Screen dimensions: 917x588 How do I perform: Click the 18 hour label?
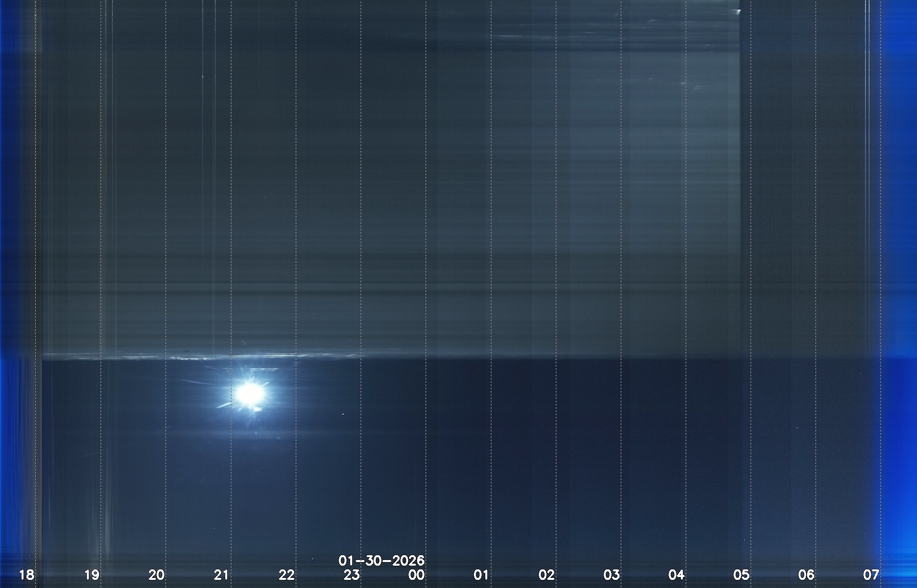click(x=27, y=575)
